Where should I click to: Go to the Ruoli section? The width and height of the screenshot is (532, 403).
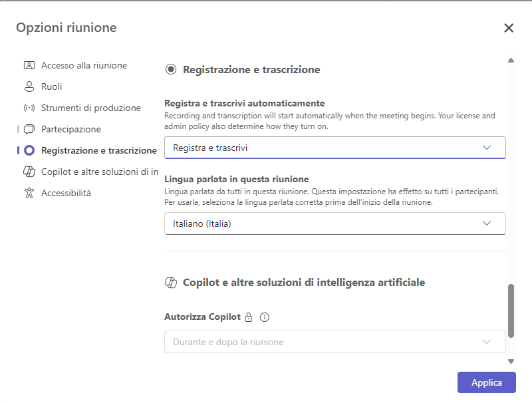click(x=52, y=86)
